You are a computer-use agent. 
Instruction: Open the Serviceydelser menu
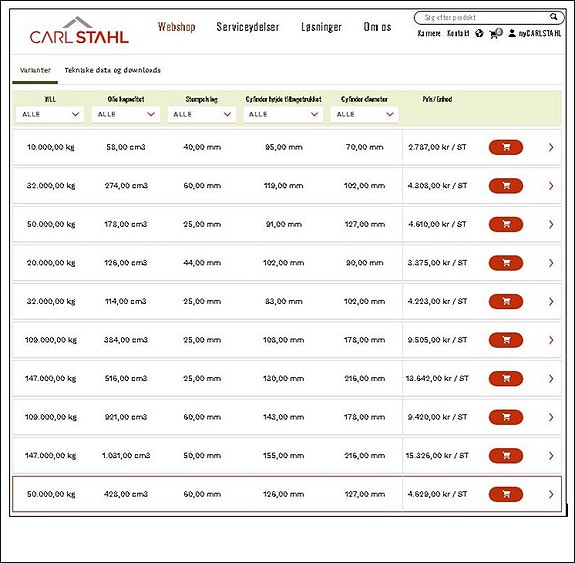[248, 27]
